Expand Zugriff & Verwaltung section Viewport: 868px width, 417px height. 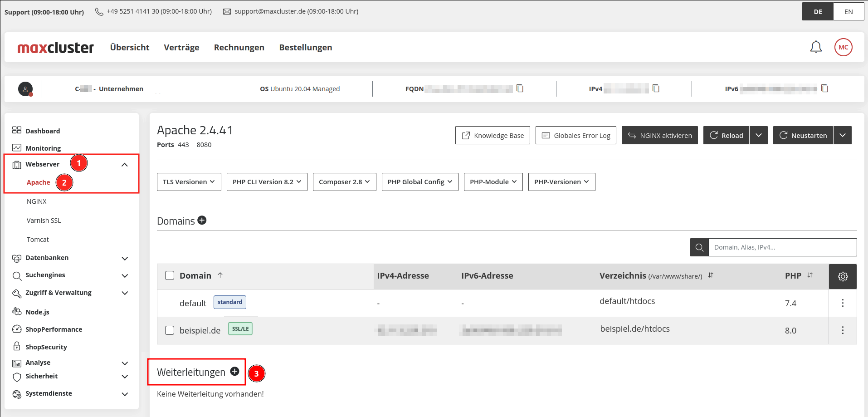(125, 293)
